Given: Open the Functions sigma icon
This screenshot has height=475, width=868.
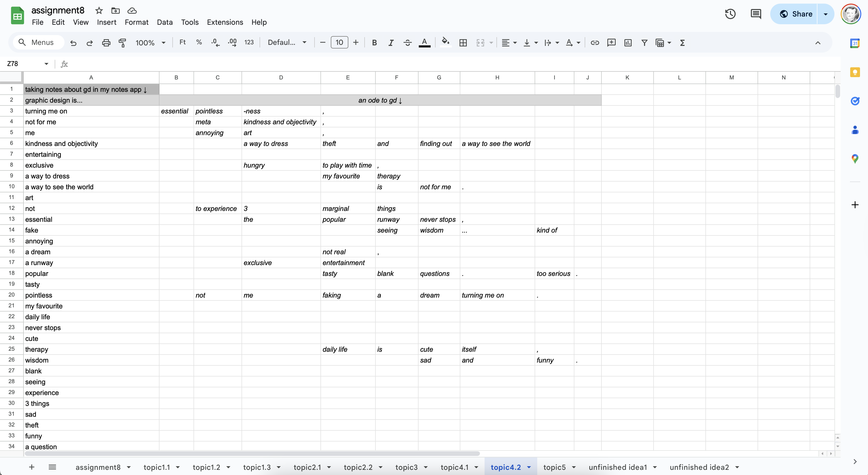Looking at the screenshot, I should [682, 43].
